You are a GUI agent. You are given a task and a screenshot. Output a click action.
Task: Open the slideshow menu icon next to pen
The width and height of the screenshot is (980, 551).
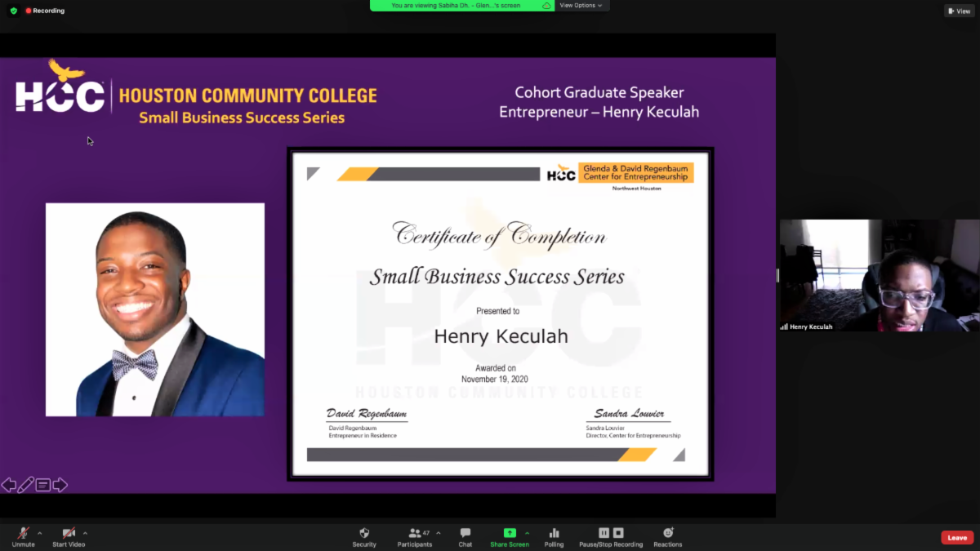click(x=43, y=485)
